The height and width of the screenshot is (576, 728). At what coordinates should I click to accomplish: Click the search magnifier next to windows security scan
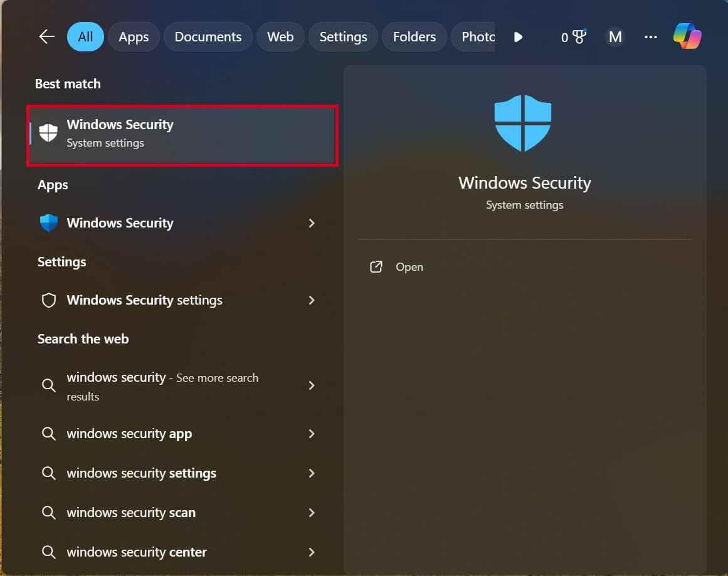(x=48, y=512)
